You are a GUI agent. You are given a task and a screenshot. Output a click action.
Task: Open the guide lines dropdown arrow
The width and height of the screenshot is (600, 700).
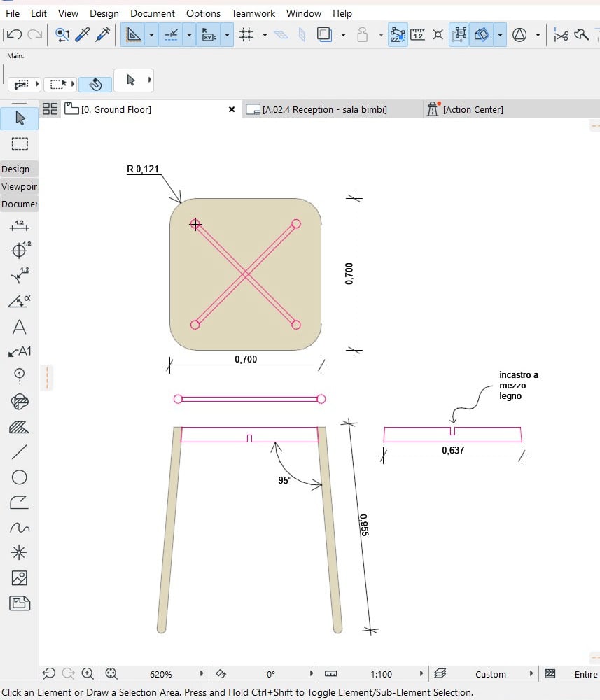(151, 34)
